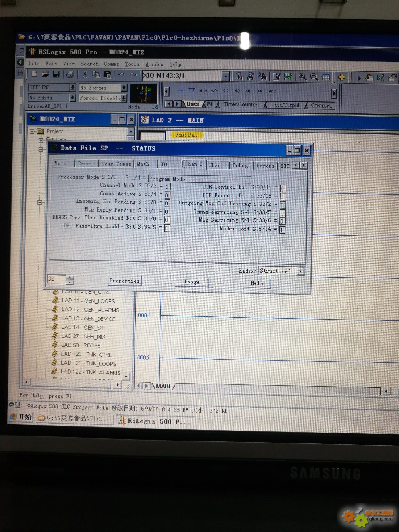Toggle the DTR Force Bit S:33/15

tap(283, 197)
